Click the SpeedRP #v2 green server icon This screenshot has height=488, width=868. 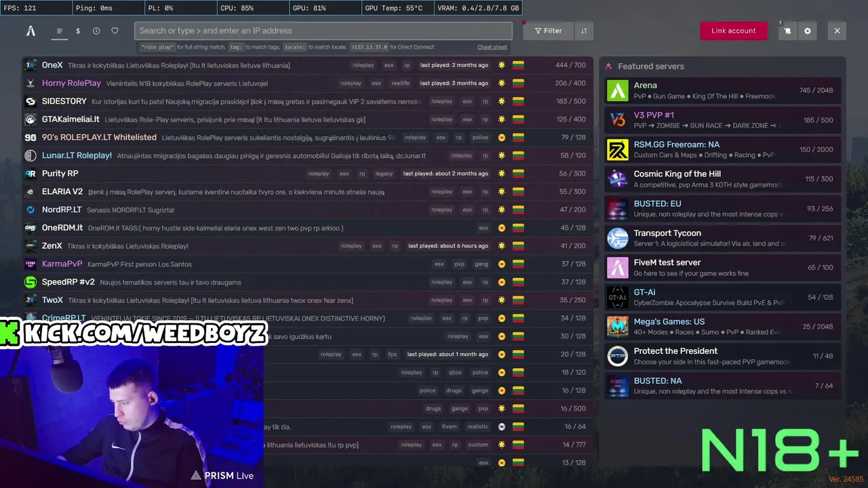click(x=31, y=282)
